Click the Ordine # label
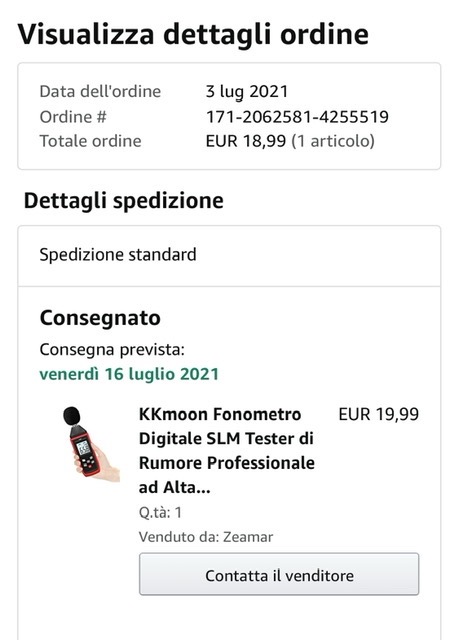457x640 pixels. [x=73, y=117]
